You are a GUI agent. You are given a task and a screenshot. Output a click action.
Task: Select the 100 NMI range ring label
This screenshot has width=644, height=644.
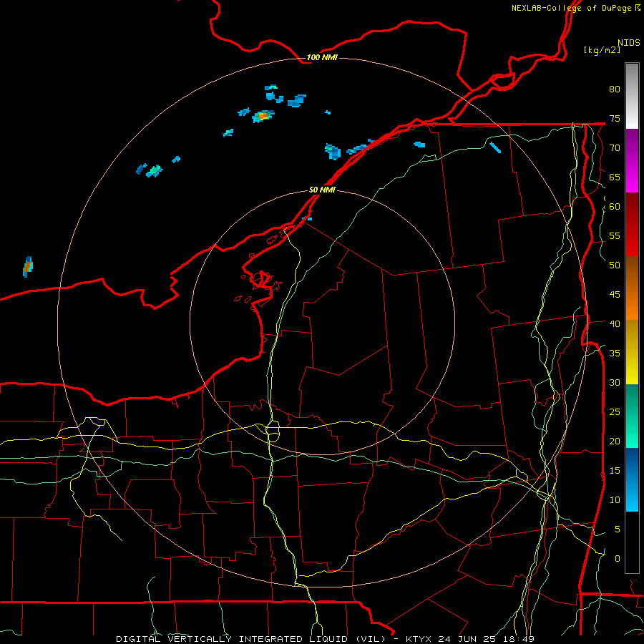pos(322,57)
